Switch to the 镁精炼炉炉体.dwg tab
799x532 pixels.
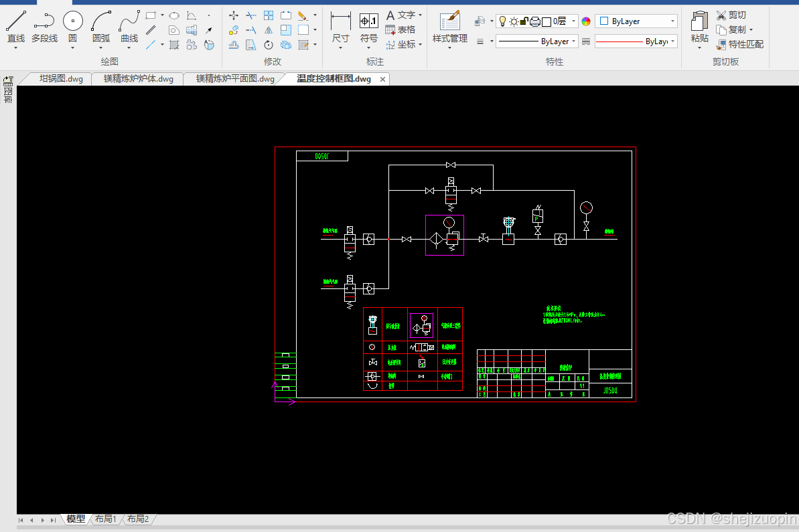(x=138, y=79)
